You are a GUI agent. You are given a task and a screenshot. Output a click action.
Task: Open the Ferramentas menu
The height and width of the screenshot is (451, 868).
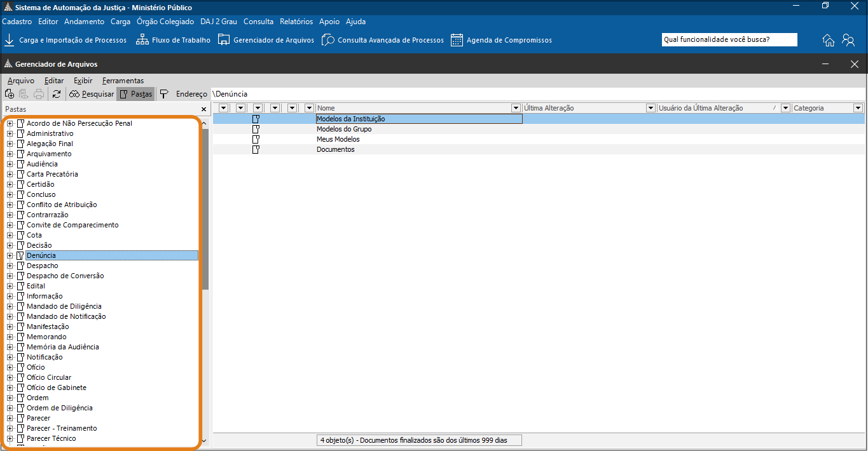[123, 81]
